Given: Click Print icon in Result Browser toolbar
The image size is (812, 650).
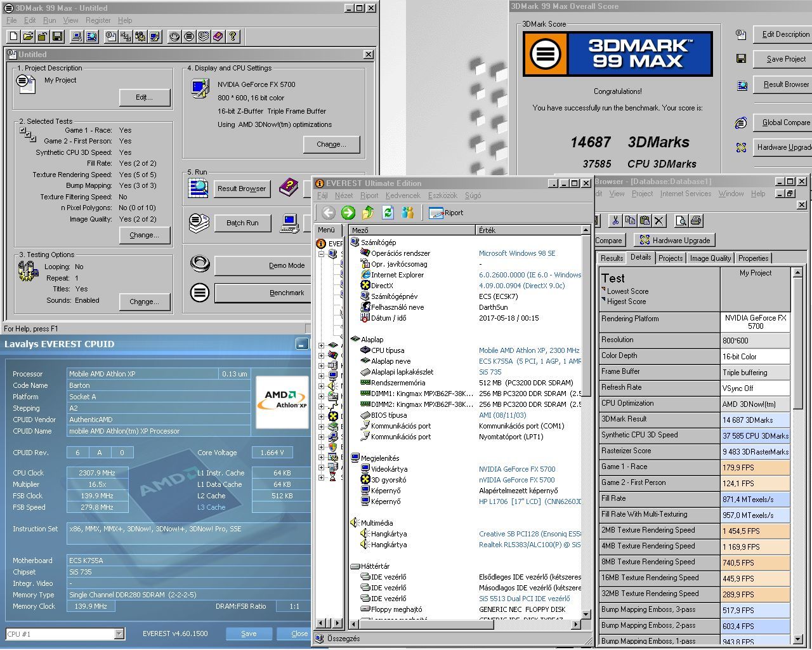Looking at the screenshot, I should click(x=695, y=220).
